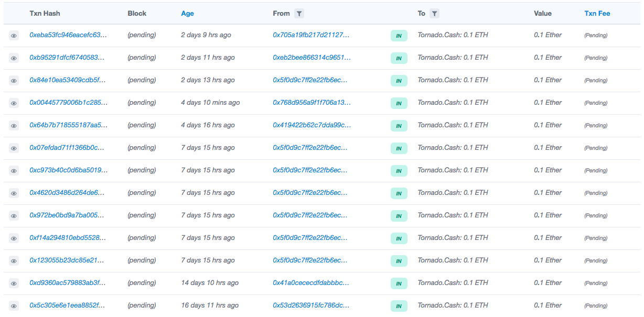
Task: Click the eye icon next to 0x64b7b718555187aa5
Action: tap(14, 126)
